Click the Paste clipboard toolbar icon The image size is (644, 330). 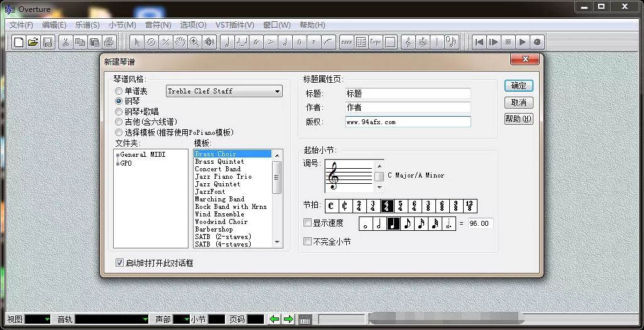94,42
